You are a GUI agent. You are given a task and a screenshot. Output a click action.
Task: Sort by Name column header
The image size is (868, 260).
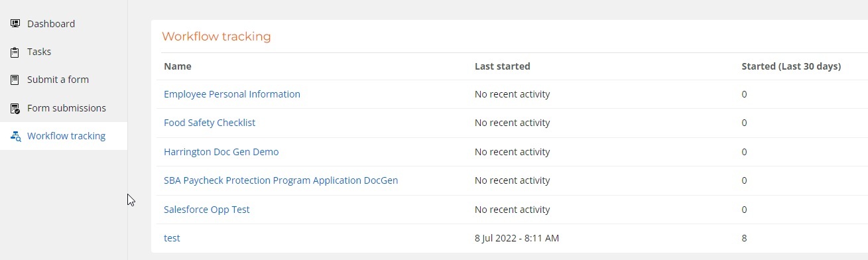click(178, 66)
